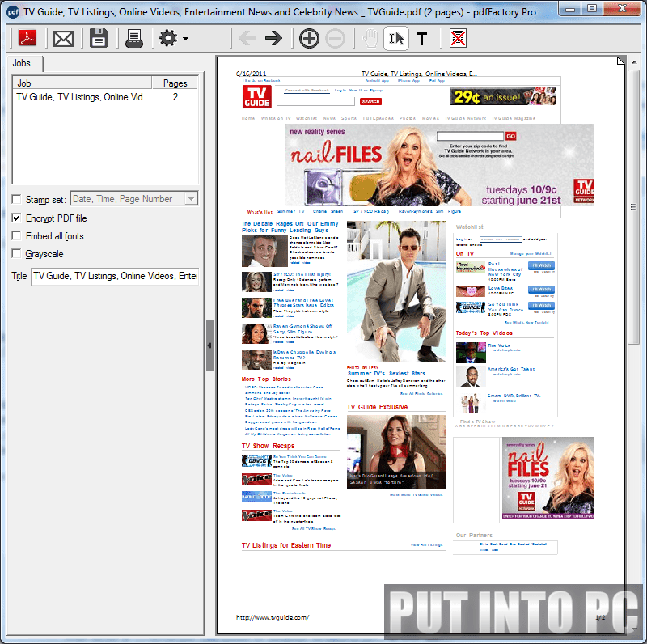The width and height of the screenshot is (647, 644).
Task: Click The Debate Rages On Emmy headline
Action: (x=290, y=227)
